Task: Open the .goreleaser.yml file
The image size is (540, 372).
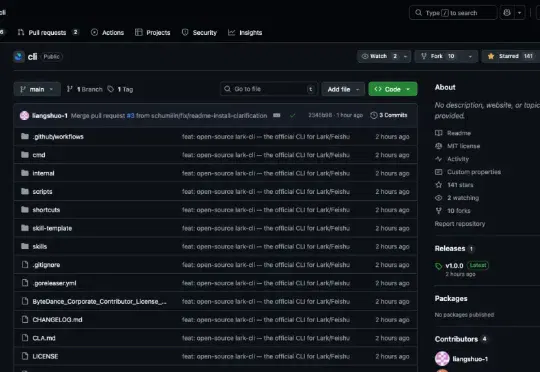Action: pyautogui.click(x=54, y=283)
